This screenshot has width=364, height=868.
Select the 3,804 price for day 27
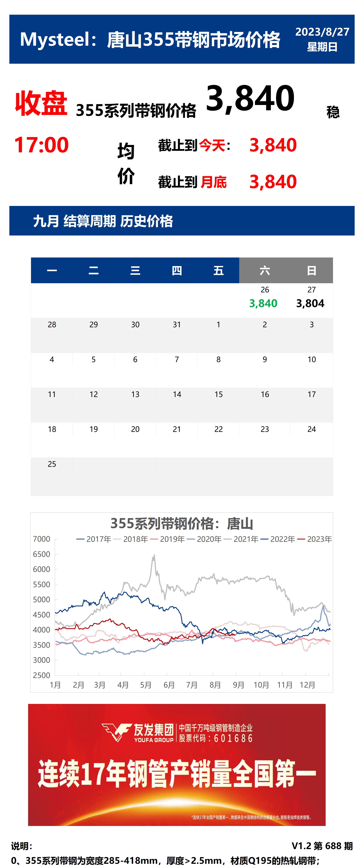(310, 304)
